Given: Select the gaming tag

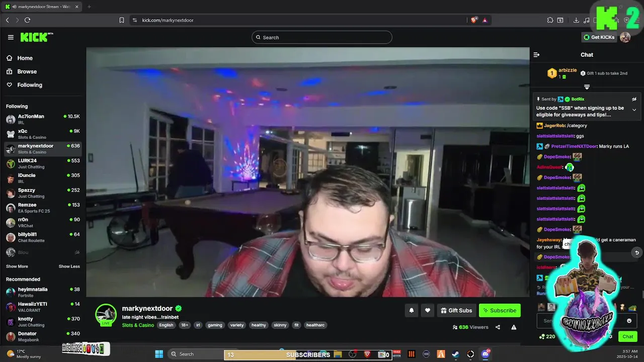Looking at the screenshot, I should (215, 325).
